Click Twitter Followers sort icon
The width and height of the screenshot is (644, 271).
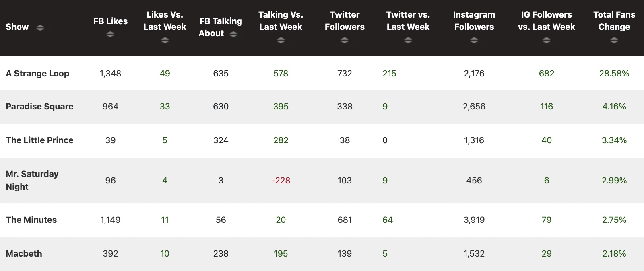pyautogui.click(x=344, y=40)
